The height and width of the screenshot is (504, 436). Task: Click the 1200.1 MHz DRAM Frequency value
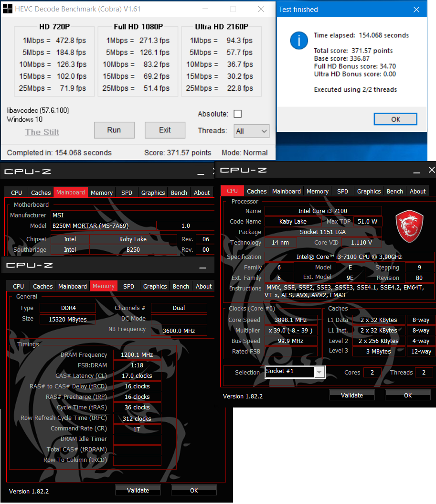tap(137, 354)
